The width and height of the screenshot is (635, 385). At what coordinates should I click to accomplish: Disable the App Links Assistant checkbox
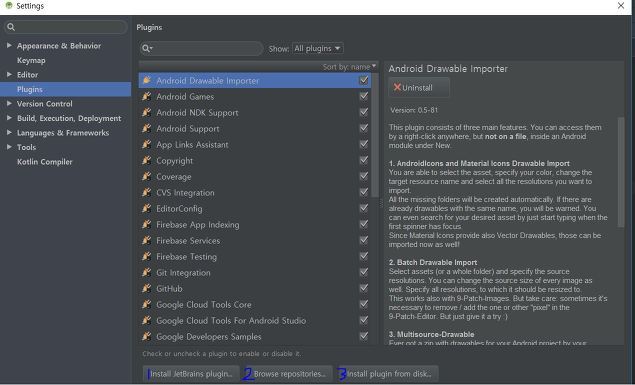[x=364, y=144]
